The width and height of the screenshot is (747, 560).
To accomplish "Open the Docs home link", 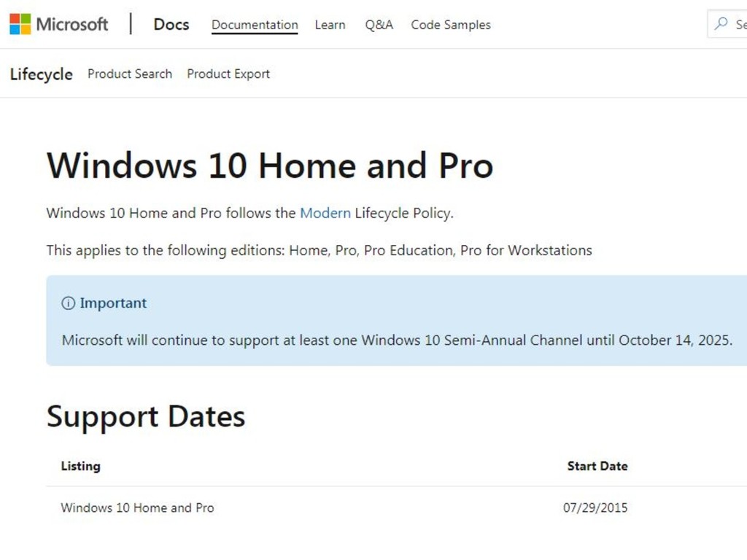I will 171,24.
